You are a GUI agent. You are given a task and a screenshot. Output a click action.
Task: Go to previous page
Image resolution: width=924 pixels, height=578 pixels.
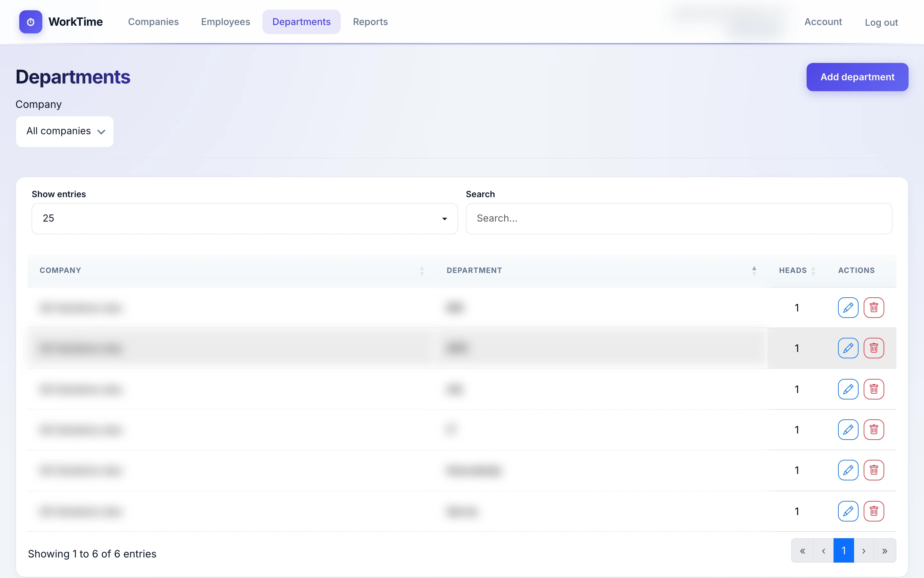point(824,550)
